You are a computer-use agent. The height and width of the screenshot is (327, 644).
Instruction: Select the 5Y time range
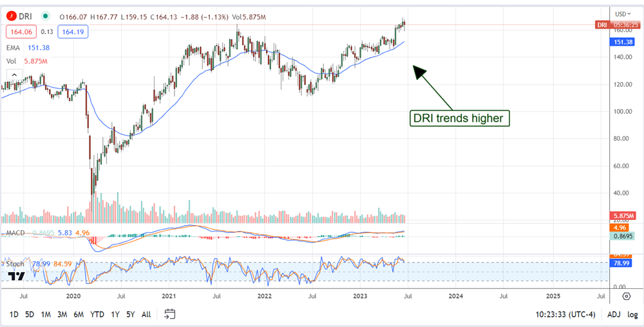(x=130, y=314)
